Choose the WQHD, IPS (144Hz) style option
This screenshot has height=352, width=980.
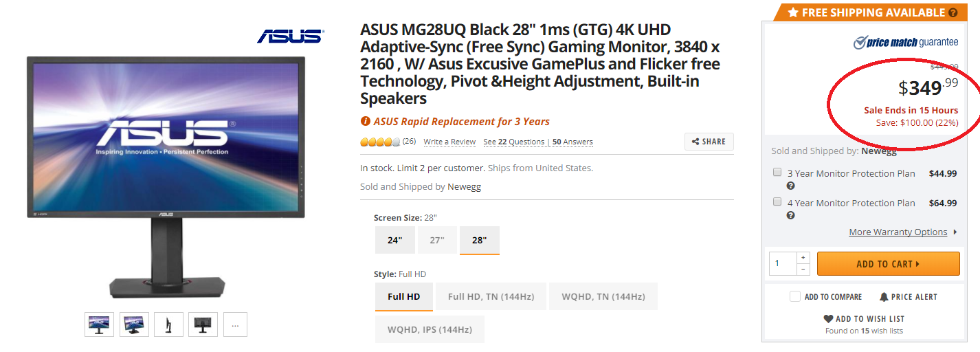click(430, 330)
